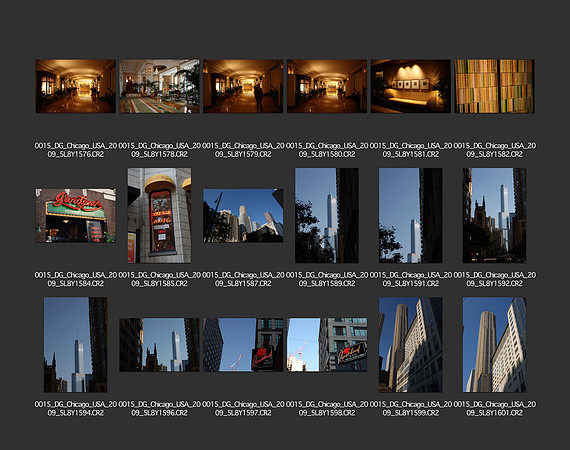Click filename label ending 5L8Y1594.CR2
Viewport: 570px width, 450px height.
pos(76,408)
